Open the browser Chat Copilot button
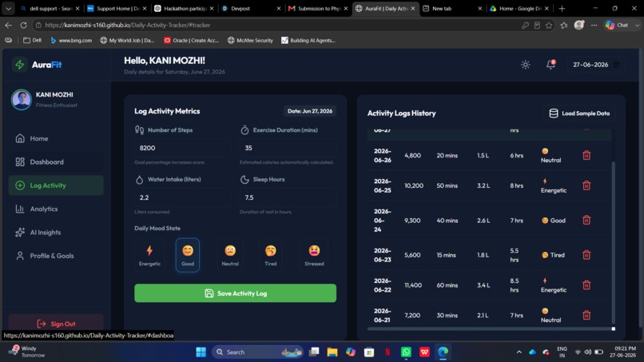The width and height of the screenshot is (644, 362). tap(618, 25)
